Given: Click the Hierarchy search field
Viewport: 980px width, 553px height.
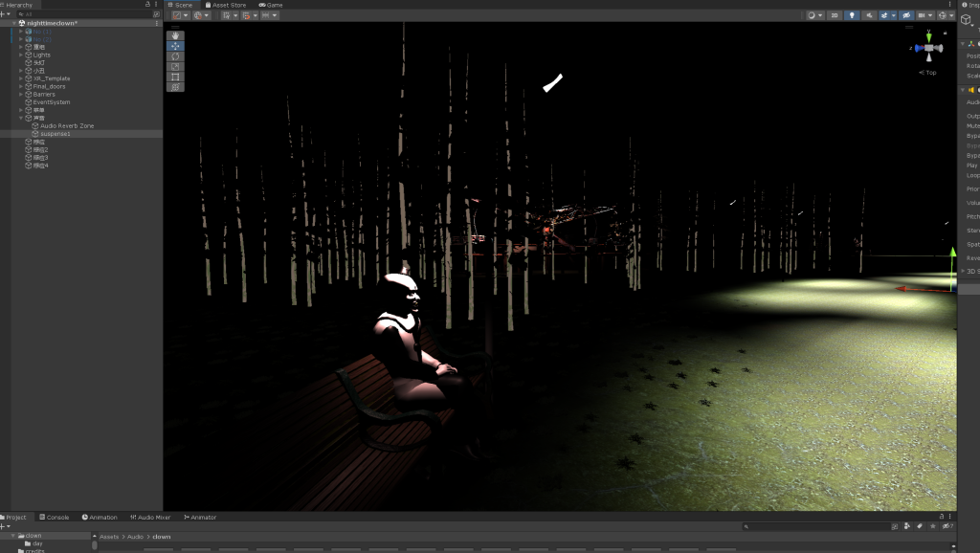Looking at the screenshot, I should [83, 13].
